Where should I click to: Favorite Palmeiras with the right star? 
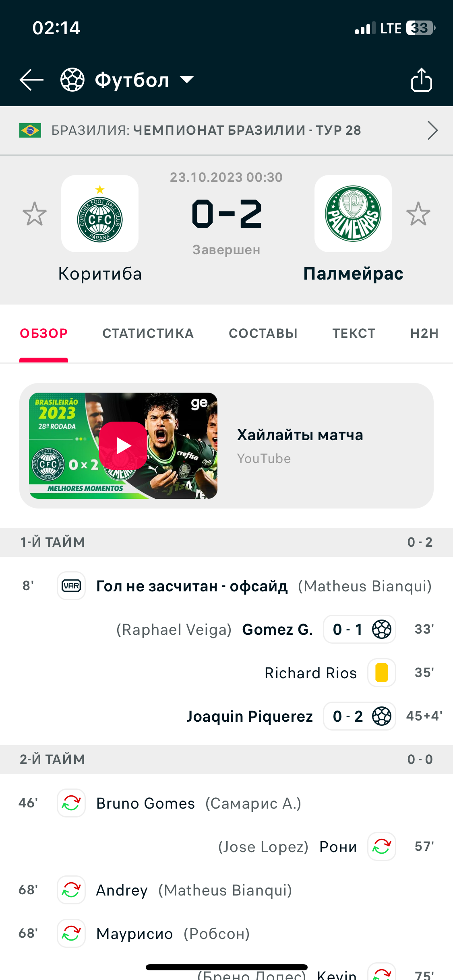pos(418,214)
